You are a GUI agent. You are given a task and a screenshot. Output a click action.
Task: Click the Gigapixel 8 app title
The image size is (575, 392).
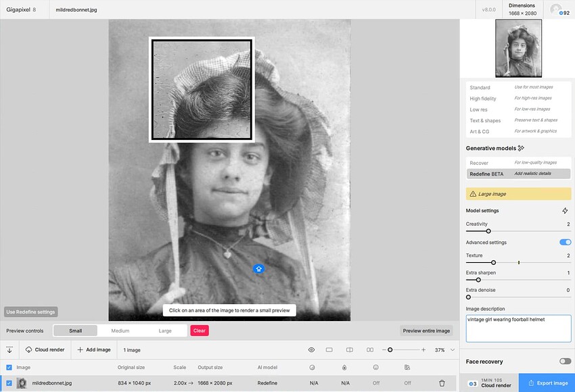pyautogui.click(x=21, y=9)
